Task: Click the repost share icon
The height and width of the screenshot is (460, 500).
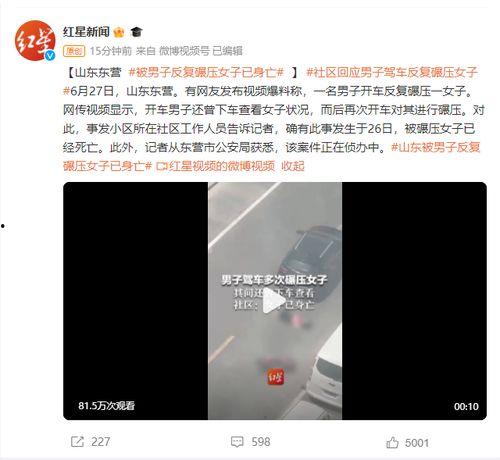Action: [x=77, y=442]
